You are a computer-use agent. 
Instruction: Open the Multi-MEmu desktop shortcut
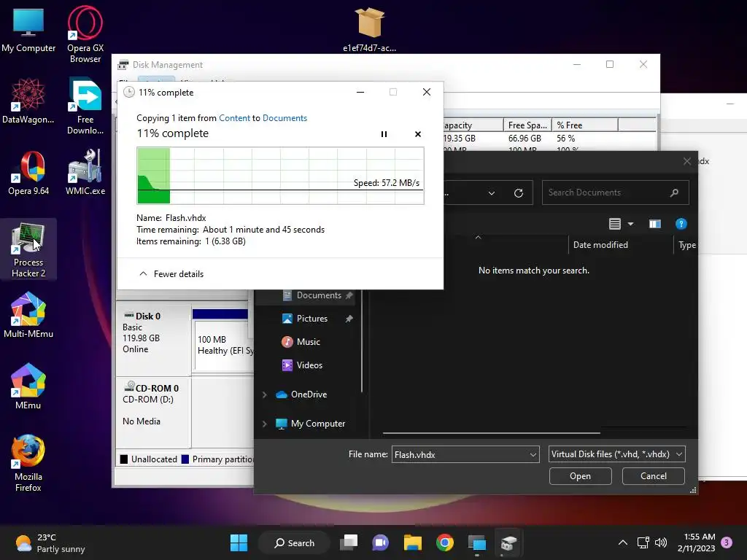click(x=28, y=315)
